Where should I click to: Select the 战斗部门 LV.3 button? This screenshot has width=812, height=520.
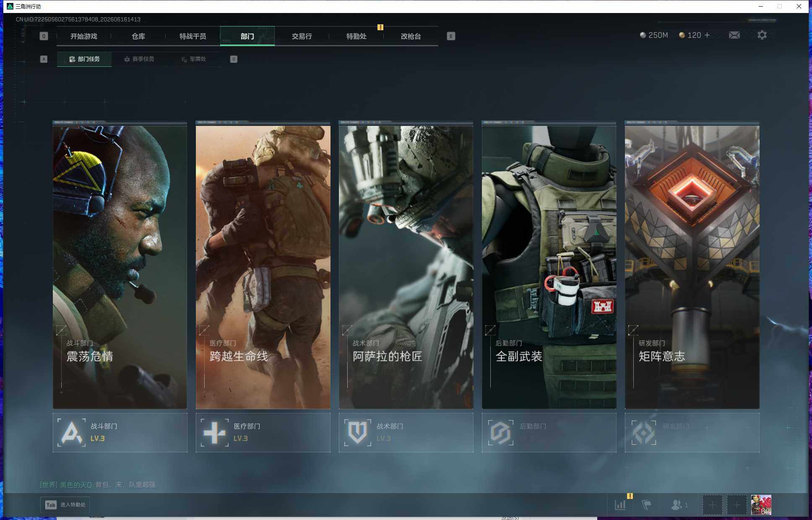pos(120,432)
